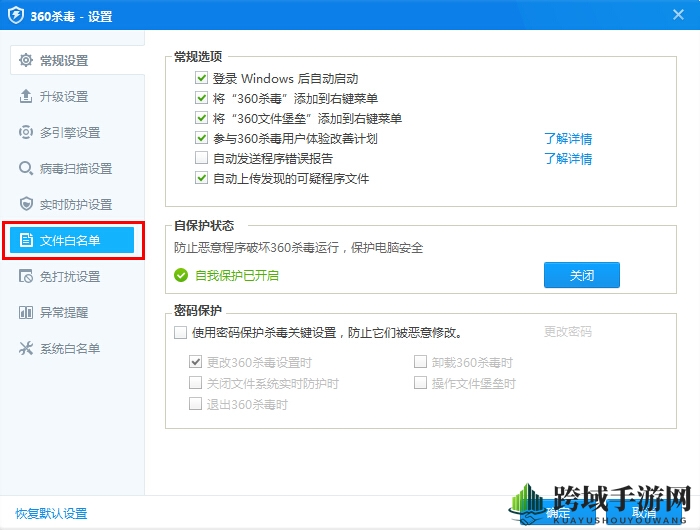Click the icon beside 免打扰设置
The height and width of the screenshot is (530, 700).
click(26, 276)
